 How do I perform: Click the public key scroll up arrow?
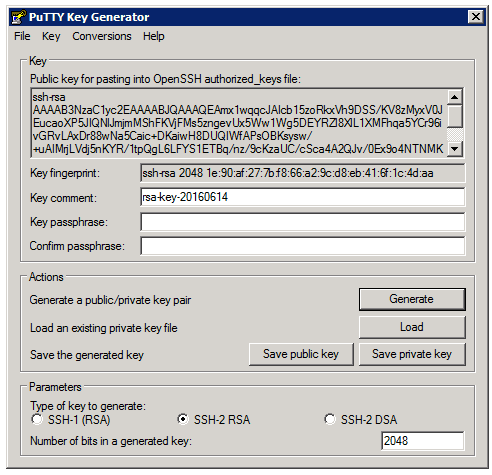(x=454, y=97)
